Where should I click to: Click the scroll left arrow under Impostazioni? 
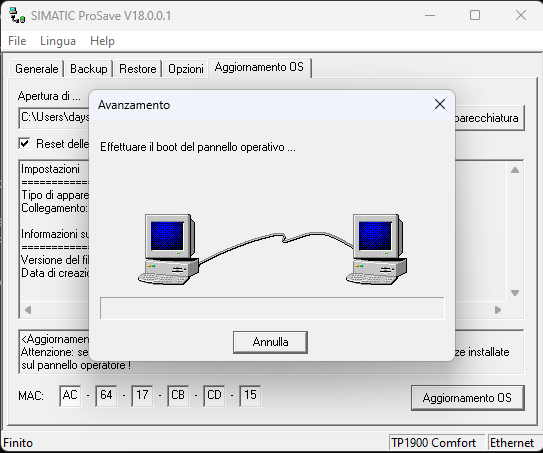tap(28, 310)
